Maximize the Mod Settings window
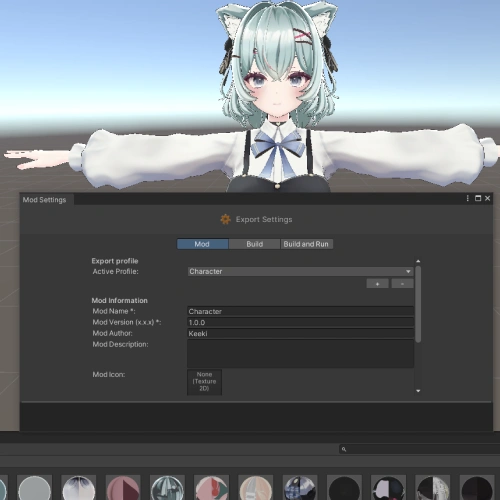Screen dimensions: 500x500 (478, 198)
